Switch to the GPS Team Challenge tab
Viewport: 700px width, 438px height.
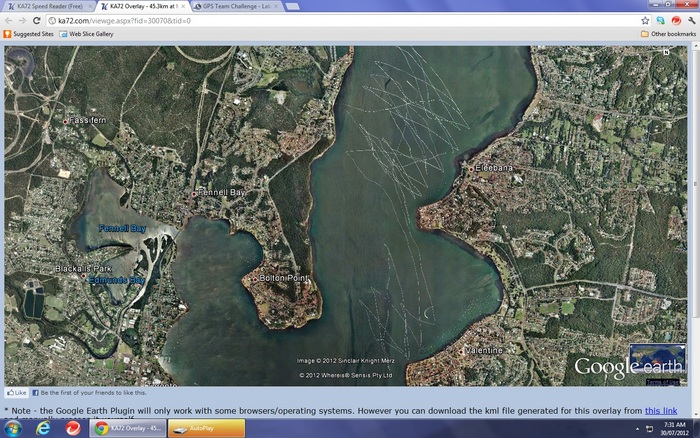[x=233, y=6]
